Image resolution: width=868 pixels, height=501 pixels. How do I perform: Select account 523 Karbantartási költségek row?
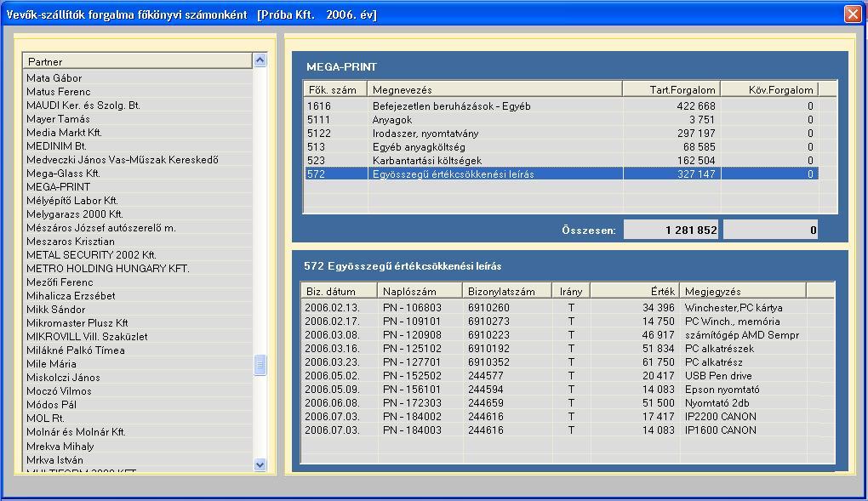pyautogui.click(x=562, y=161)
